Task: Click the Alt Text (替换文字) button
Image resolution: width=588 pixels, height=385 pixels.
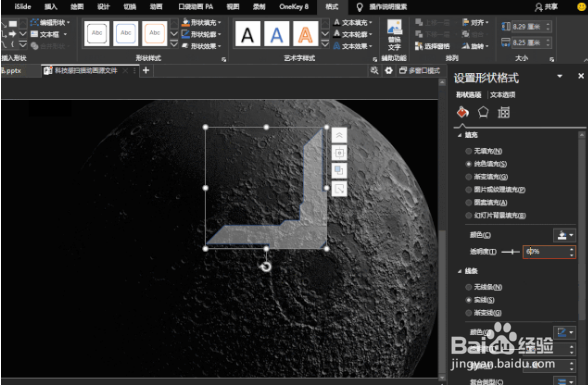Action: coord(394,34)
